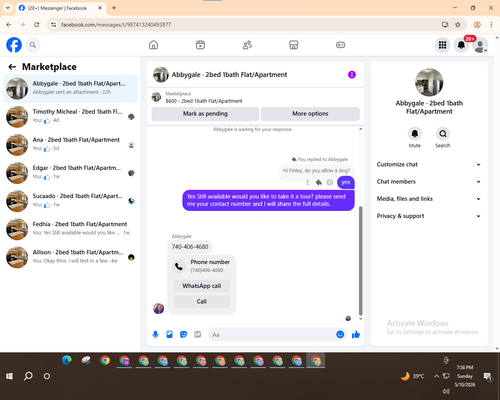
Task: Open the Friends icon in top navigation
Action: (x=247, y=45)
